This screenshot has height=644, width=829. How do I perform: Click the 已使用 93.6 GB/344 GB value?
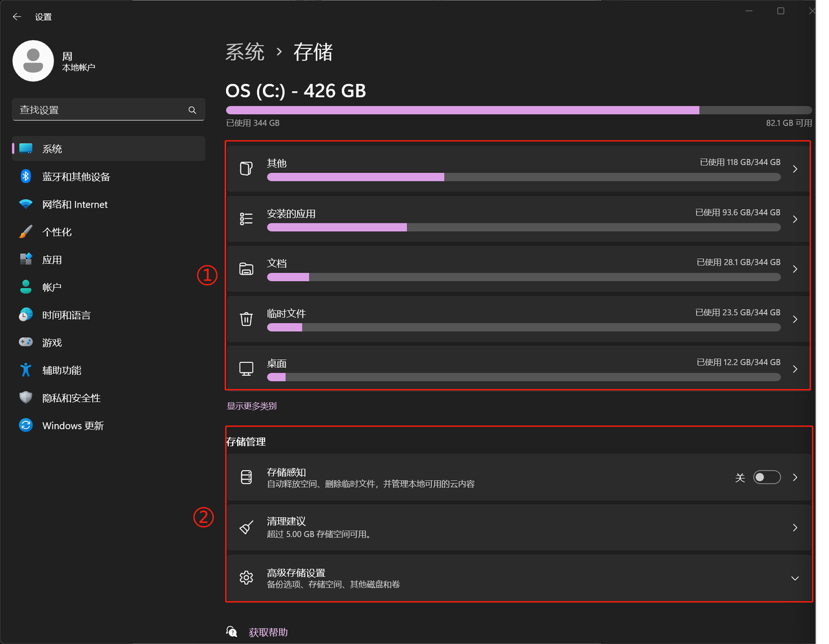pos(738,212)
